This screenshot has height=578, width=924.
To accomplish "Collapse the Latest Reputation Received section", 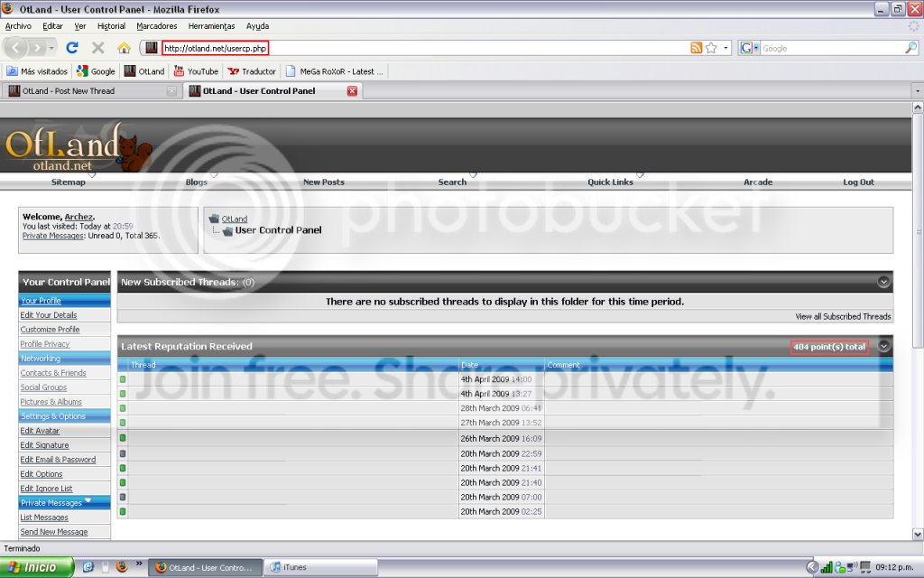I will (883, 346).
